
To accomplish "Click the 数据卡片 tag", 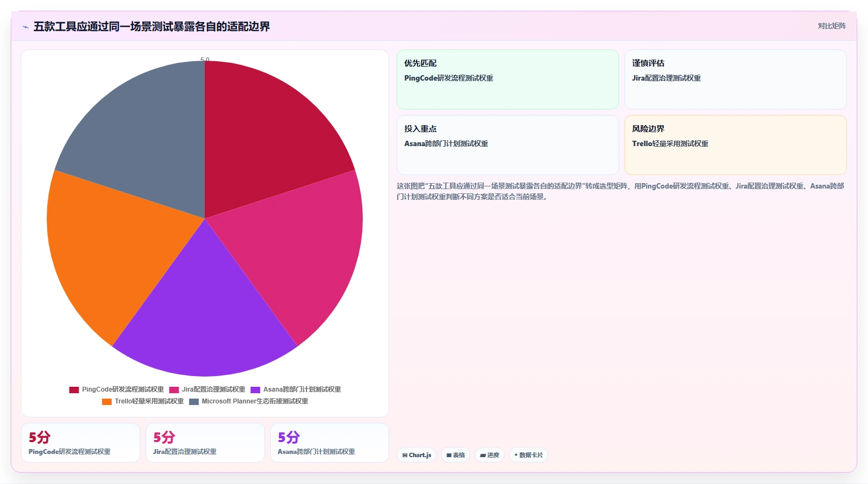I will pos(528,455).
